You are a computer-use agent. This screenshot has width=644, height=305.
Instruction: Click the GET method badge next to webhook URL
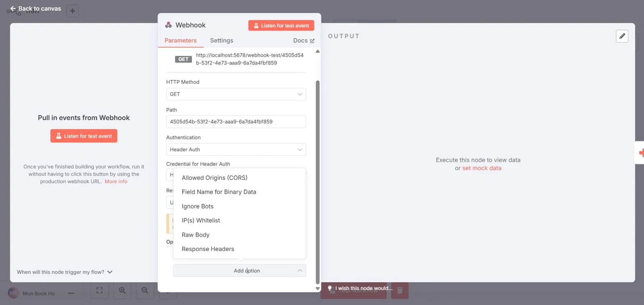pyautogui.click(x=183, y=59)
